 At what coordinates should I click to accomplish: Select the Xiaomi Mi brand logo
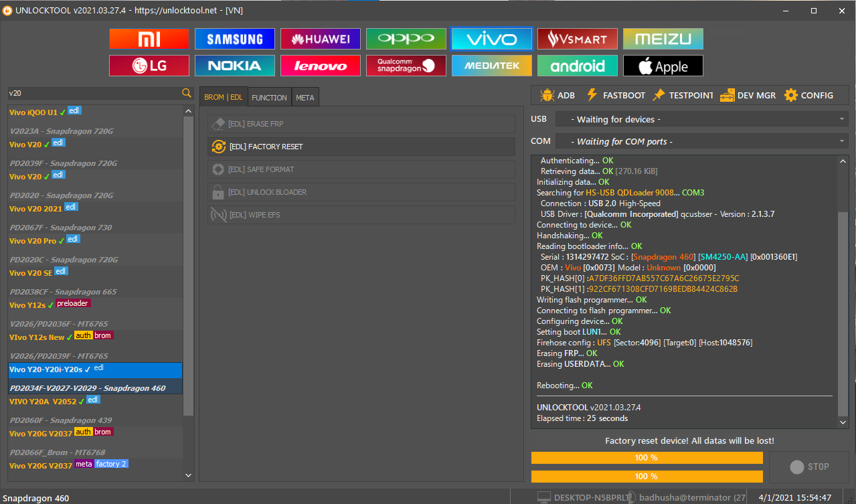coord(149,39)
